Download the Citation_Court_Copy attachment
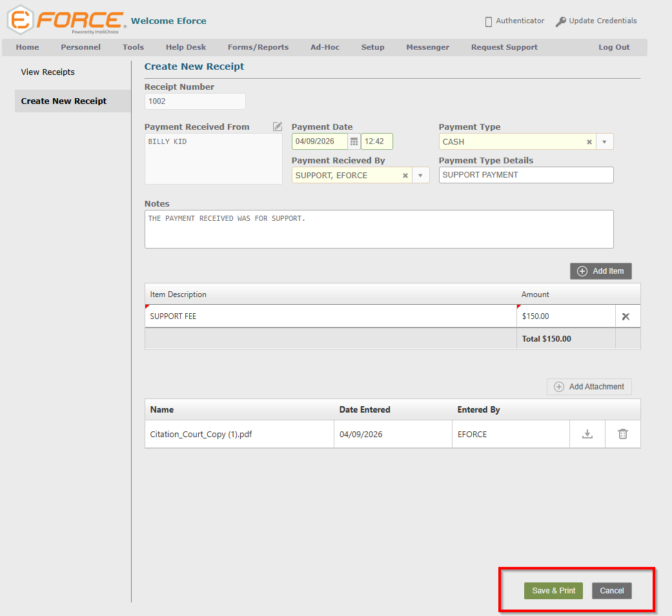Image resolution: width=672 pixels, height=616 pixels. [587, 435]
